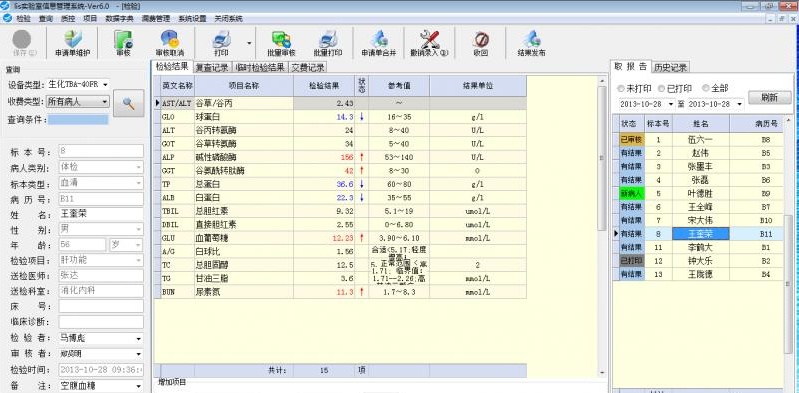Select the 未打印 radio button
Viewport: 799px width, 393px height.
coord(621,89)
